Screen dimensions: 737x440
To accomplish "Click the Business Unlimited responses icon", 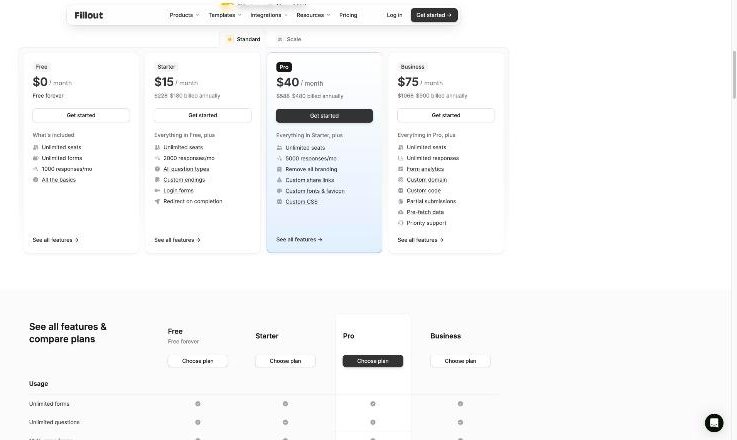I will [400, 158].
